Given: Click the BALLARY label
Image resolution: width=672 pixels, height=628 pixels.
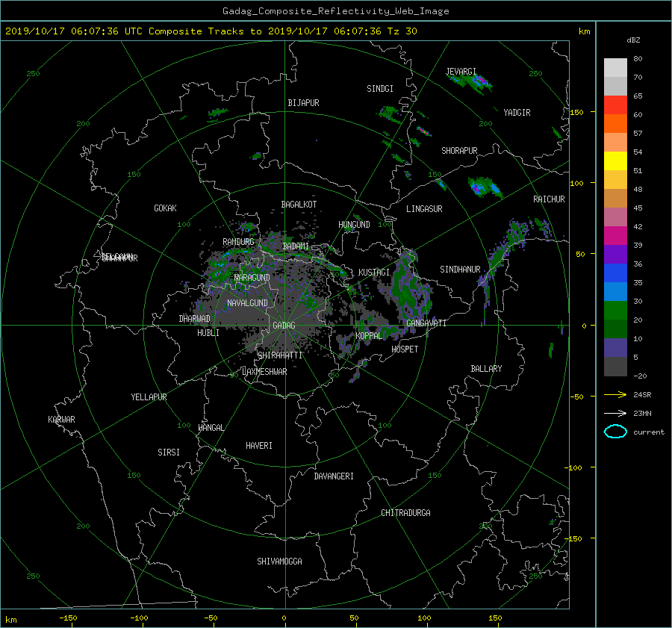Looking at the screenshot, I should tap(486, 369).
